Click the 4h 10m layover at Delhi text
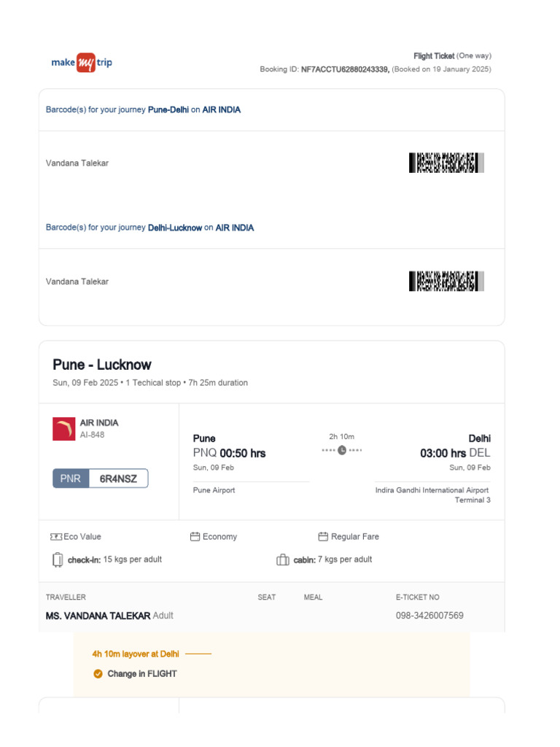Screen dimensions: 560x747 [136, 654]
